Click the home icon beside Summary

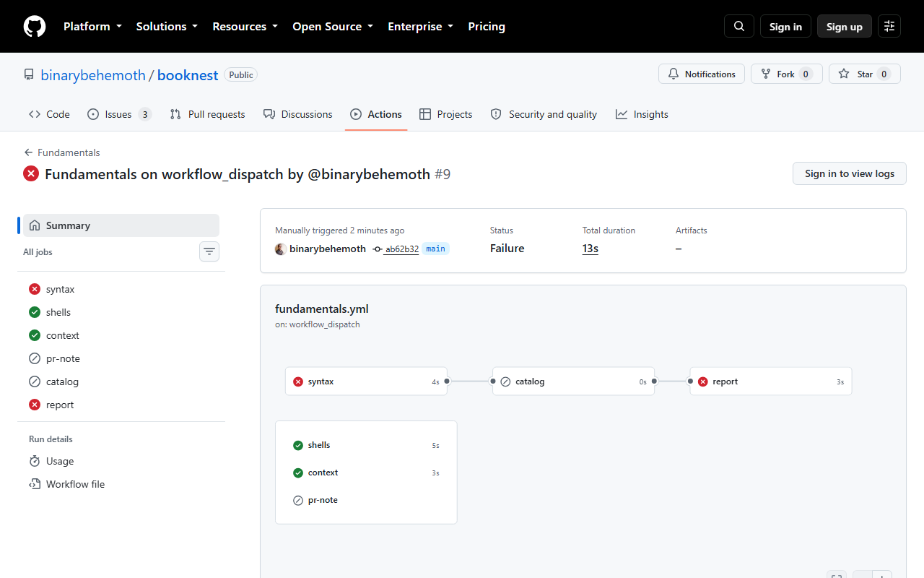click(x=35, y=225)
